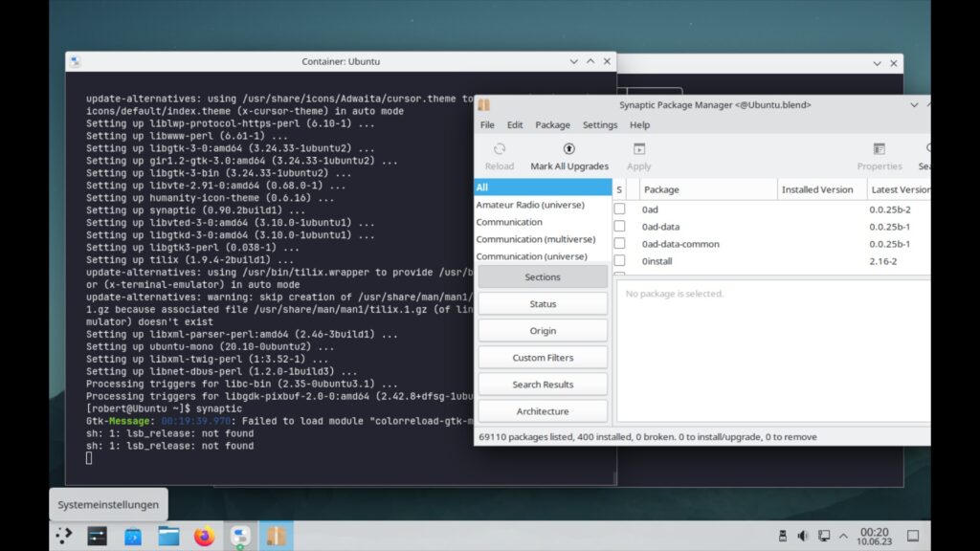The width and height of the screenshot is (980, 551).
Task: Sort by Installed Version column header
Action: coord(822,189)
